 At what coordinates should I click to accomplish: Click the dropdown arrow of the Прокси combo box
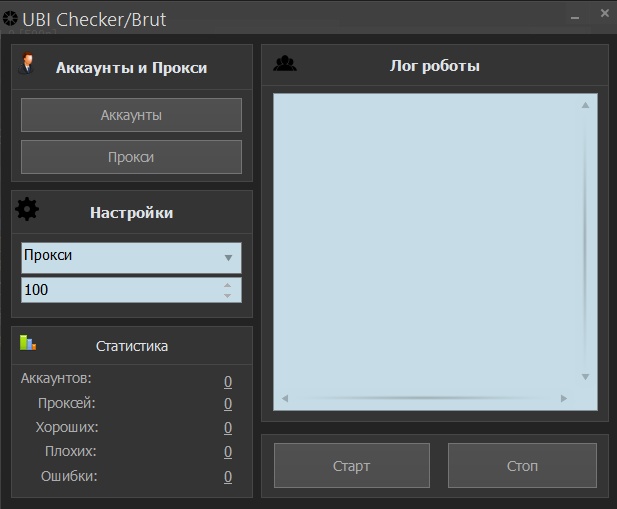pos(228,258)
